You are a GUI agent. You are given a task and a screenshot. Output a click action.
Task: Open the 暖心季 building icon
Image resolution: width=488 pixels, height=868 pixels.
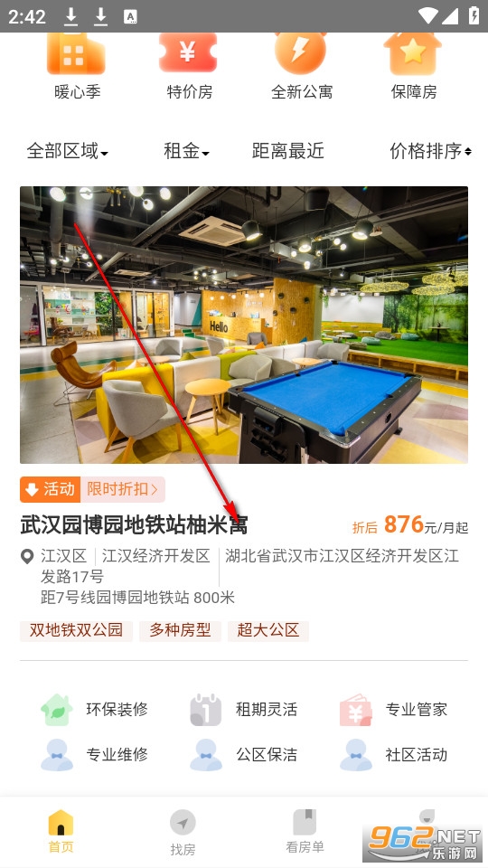coord(76,53)
